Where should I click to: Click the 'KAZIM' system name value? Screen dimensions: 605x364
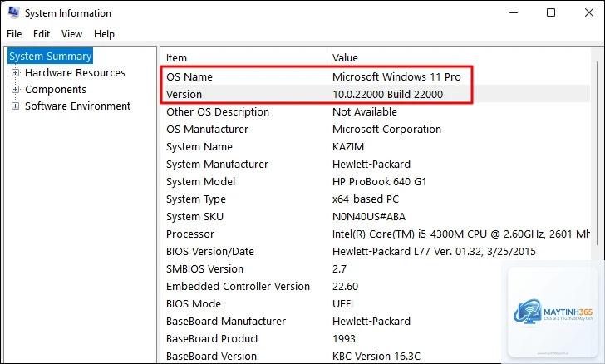tap(348, 147)
